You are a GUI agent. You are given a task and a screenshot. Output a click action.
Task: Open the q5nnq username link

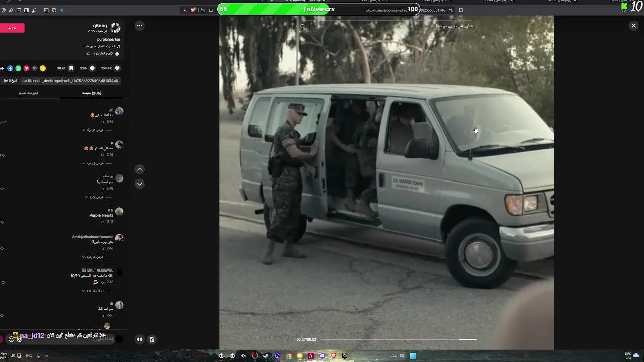coord(100,26)
